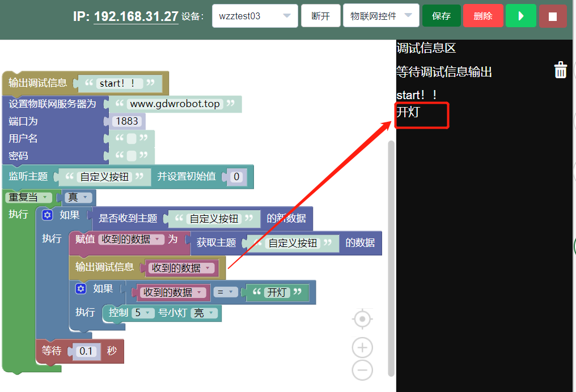Open the 重复当 loop mode dropdown
The image size is (576, 392).
(29, 198)
